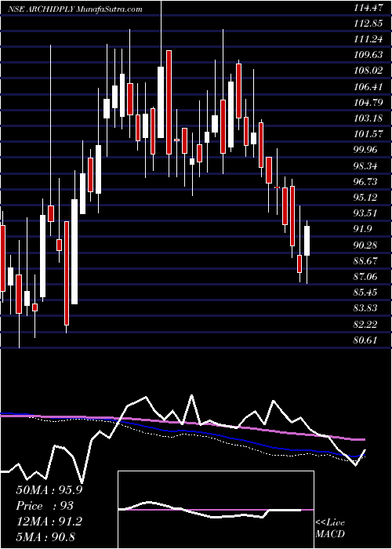Click the 93.51 price axis label
Screen dimensions: 392x549
tap(365, 213)
